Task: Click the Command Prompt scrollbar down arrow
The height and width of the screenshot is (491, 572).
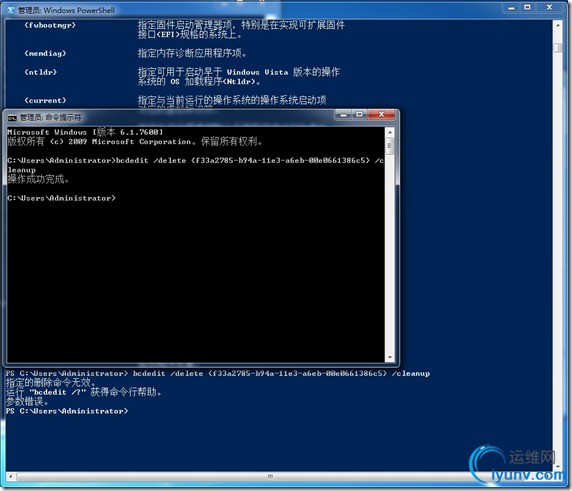Action: tap(390, 357)
